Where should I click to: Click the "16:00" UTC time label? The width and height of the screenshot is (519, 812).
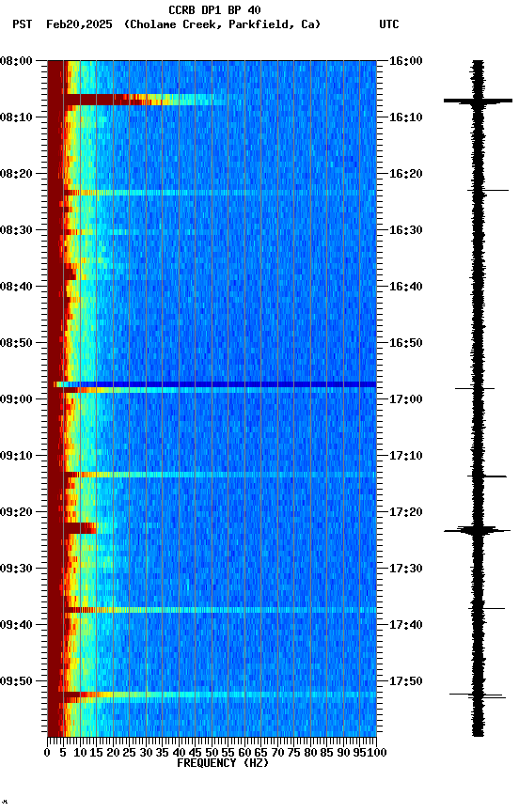[x=406, y=61]
